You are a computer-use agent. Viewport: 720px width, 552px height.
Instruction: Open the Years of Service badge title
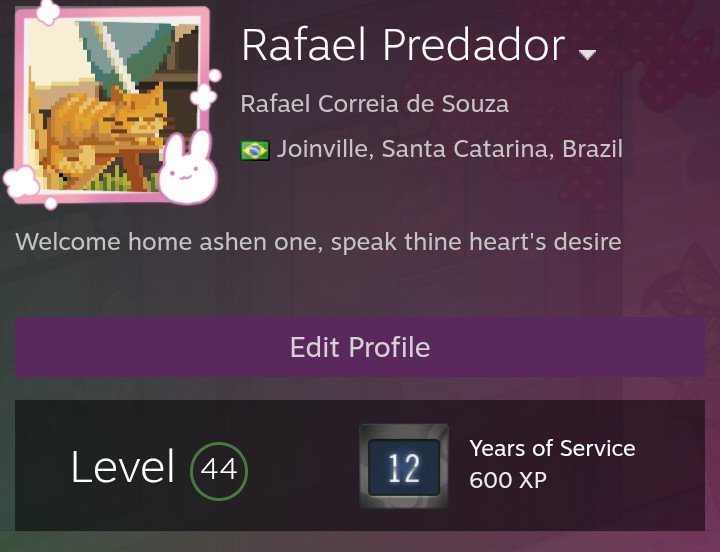click(x=552, y=448)
